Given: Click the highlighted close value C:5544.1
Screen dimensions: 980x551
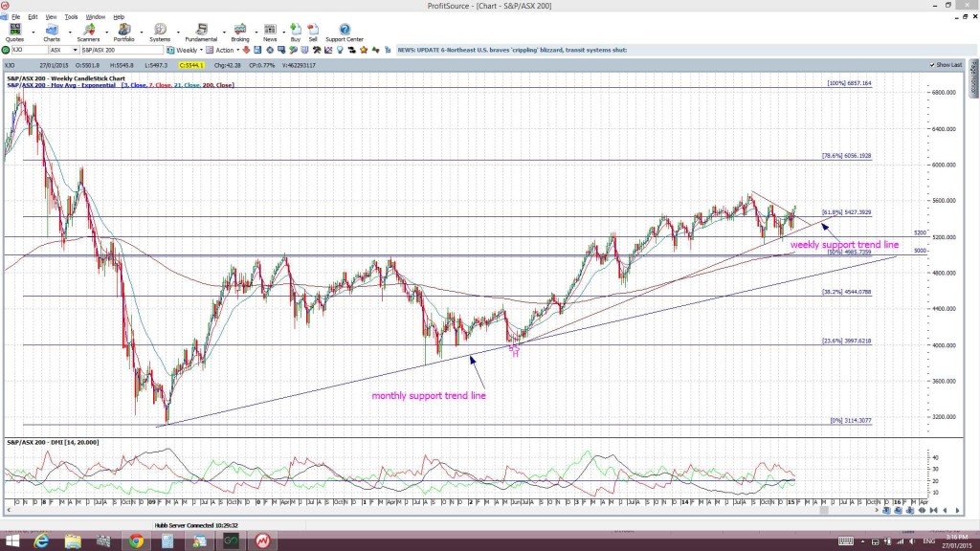Looking at the screenshot, I should pos(191,65).
